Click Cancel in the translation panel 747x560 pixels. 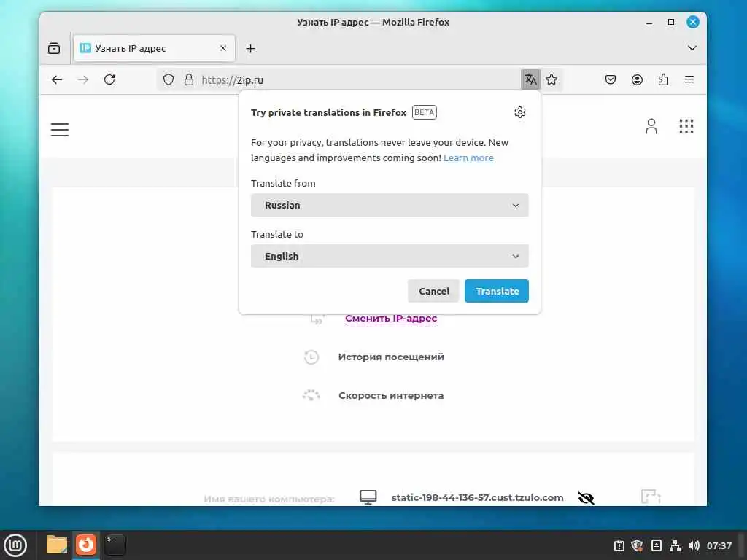pos(433,291)
